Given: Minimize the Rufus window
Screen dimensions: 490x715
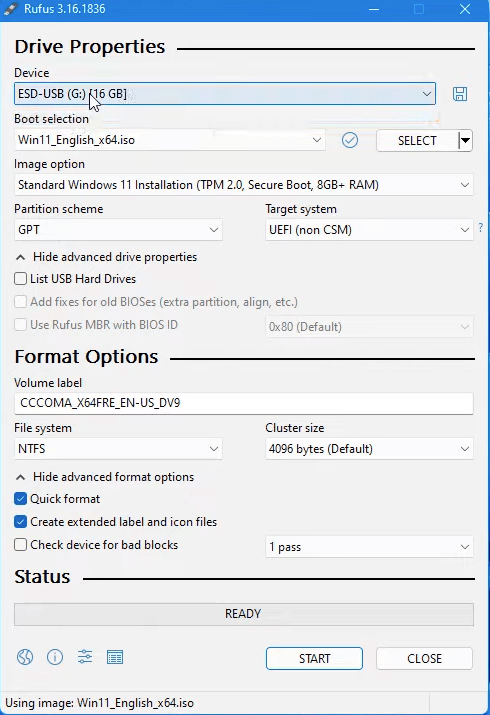Looking at the screenshot, I should [374, 9].
